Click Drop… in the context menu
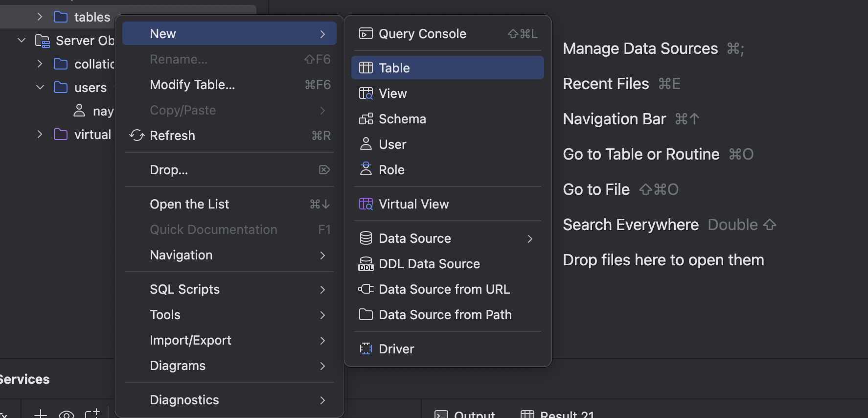The height and width of the screenshot is (418, 868). [169, 170]
